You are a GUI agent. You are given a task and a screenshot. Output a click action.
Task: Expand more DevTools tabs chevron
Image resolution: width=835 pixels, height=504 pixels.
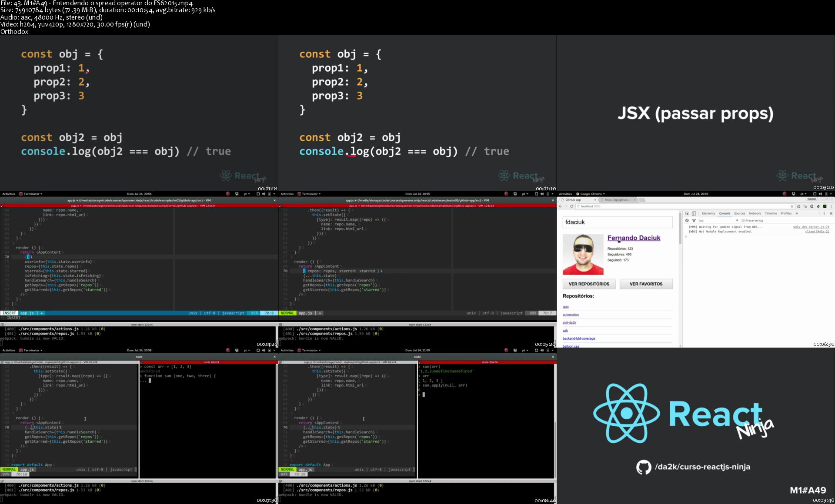tap(797, 213)
